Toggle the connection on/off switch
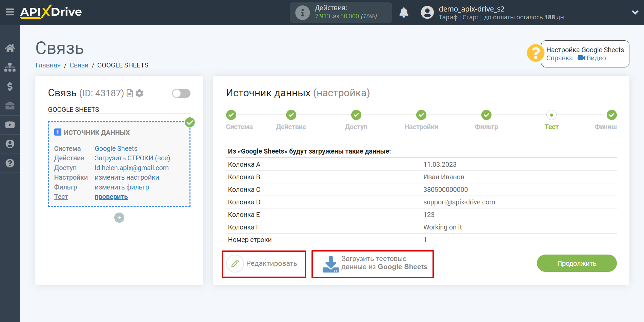The height and width of the screenshot is (322, 644). [x=181, y=93]
